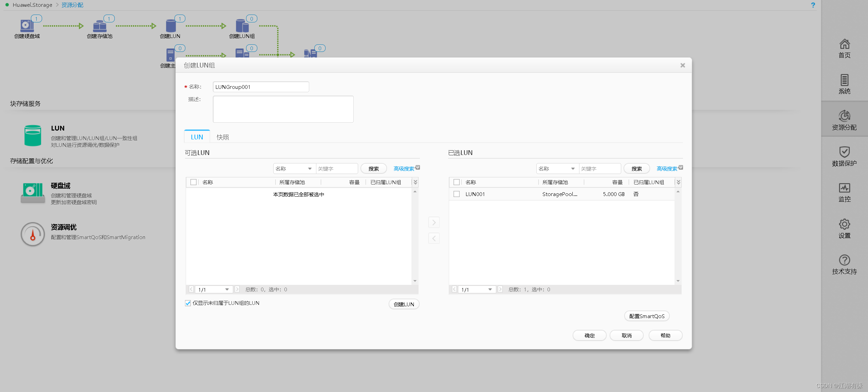This screenshot has height=392, width=868.
Task: Expand column options in 可选LUN table header
Action: 415,182
